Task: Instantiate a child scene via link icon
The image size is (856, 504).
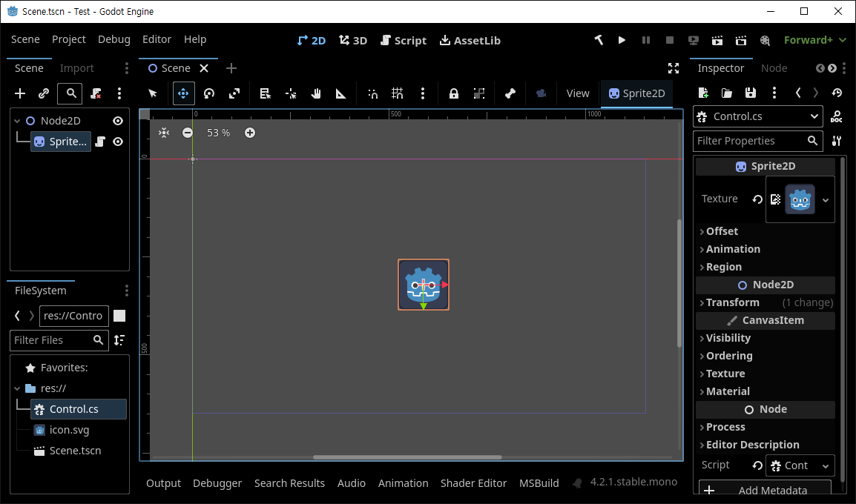Action: [44, 93]
